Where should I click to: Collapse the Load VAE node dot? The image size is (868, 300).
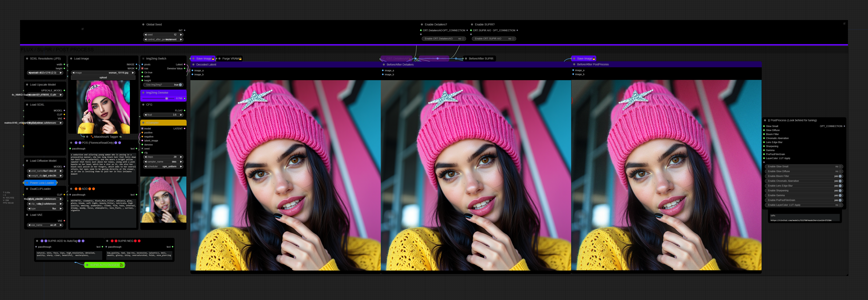point(27,215)
